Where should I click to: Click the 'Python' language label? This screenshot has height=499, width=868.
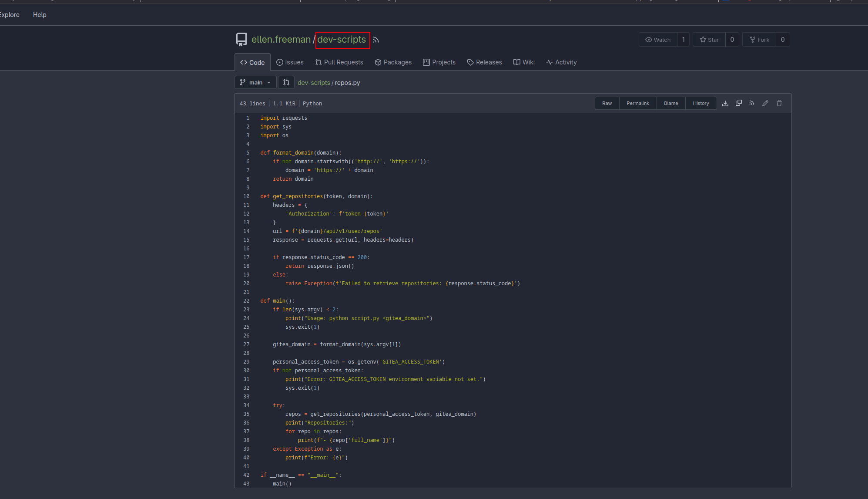coord(312,104)
